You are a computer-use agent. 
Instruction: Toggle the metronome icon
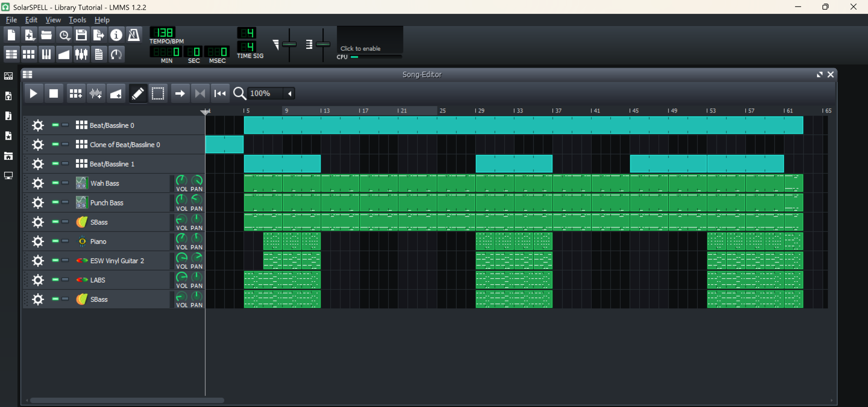pyautogui.click(x=134, y=35)
